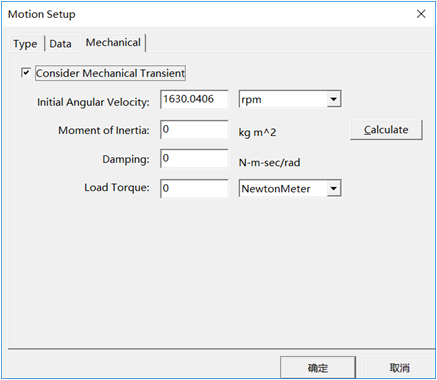This screenshot has height=380, width=437.
Task: Focus the Initial Angular Velocity input field
Action: point(194,99)
